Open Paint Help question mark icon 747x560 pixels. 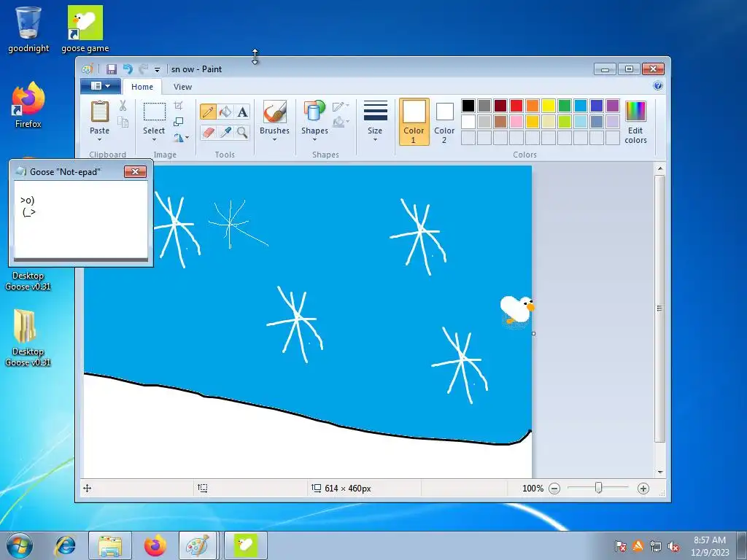(658, 86)
